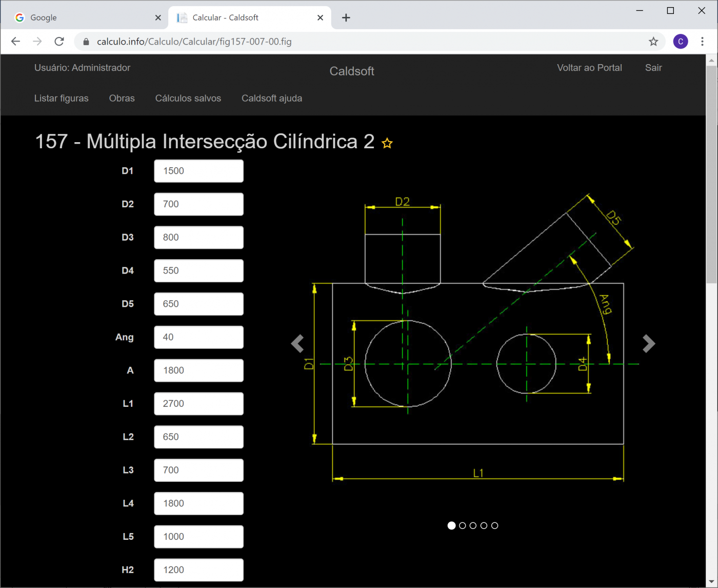Viewport: 718px width, 588px height.
Task: Click Sair to log out
Action: pyautogui.click(x=653, y=68)
